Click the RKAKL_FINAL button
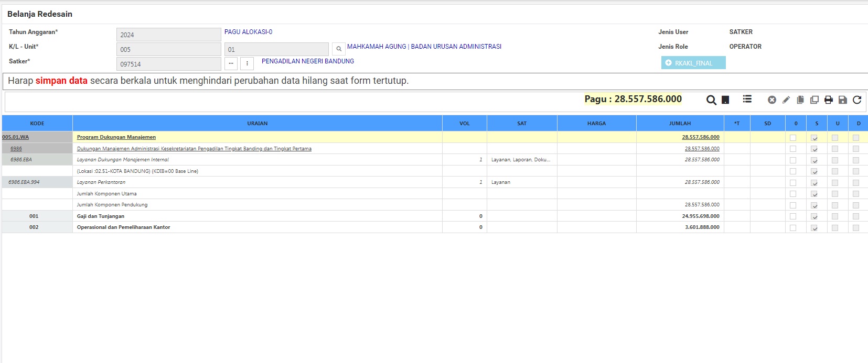The image size is (868, 363). (x=693, y=63)
